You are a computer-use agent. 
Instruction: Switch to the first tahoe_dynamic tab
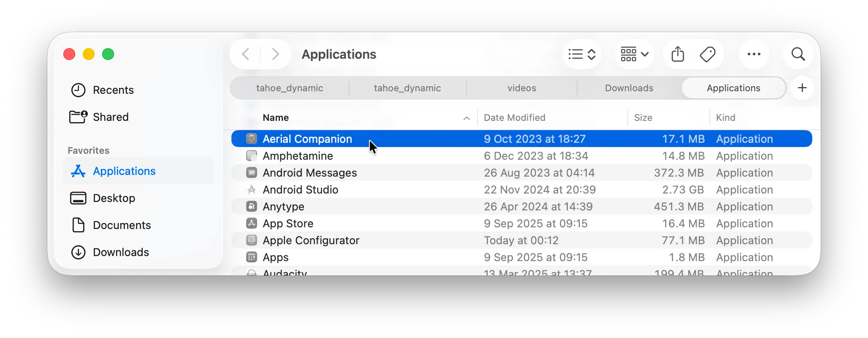tap(290, 88)
